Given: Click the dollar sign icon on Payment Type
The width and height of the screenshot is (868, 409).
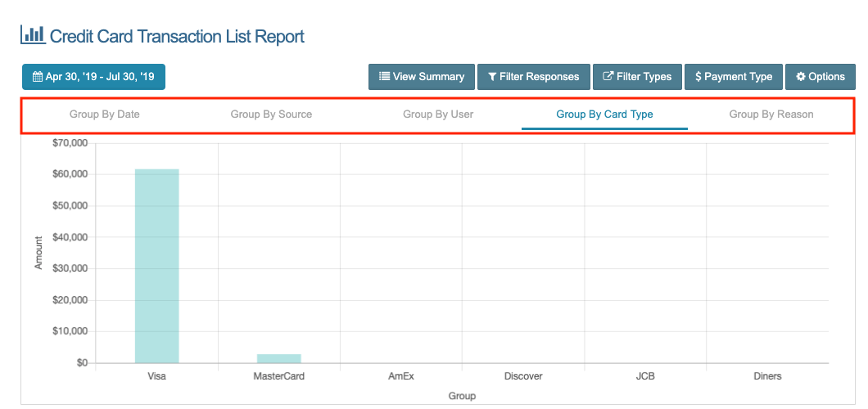Looking at the screenshot, I should point(698,77).
